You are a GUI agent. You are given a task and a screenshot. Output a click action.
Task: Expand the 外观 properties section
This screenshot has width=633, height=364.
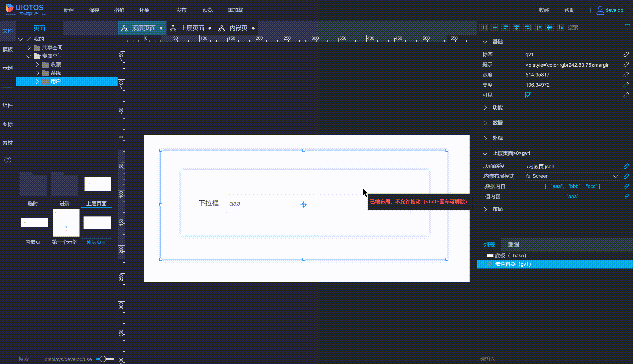point(485,138)
